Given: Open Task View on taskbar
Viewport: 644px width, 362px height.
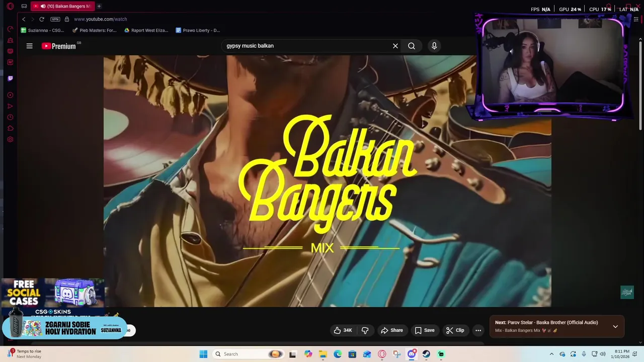Looking at the screenshot, I should (x=293, y=354).
